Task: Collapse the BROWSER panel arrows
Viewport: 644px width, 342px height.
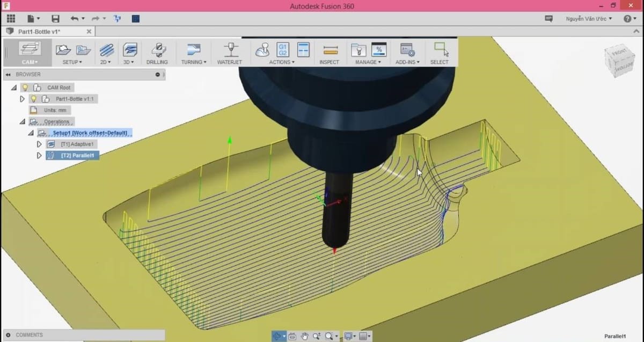Action: (8, 75)
